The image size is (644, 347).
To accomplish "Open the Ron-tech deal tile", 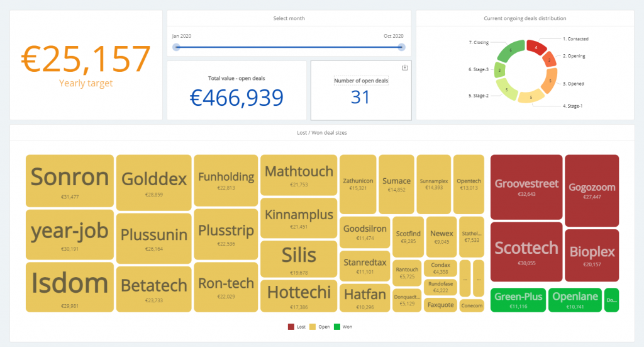I will 226,287.
